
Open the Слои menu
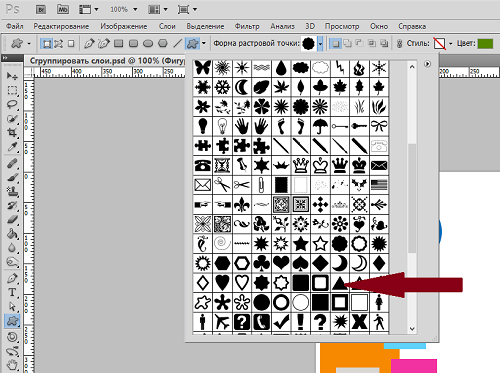tap(167, 26)
